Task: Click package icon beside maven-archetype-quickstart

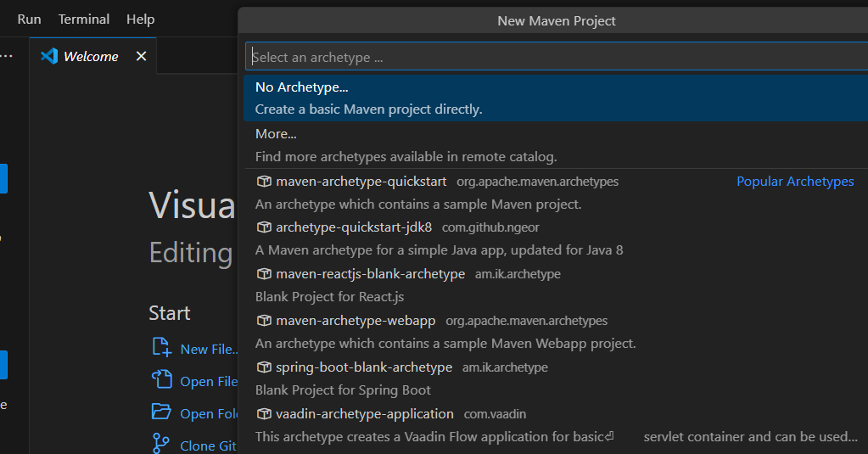Action: click(264, 182)
